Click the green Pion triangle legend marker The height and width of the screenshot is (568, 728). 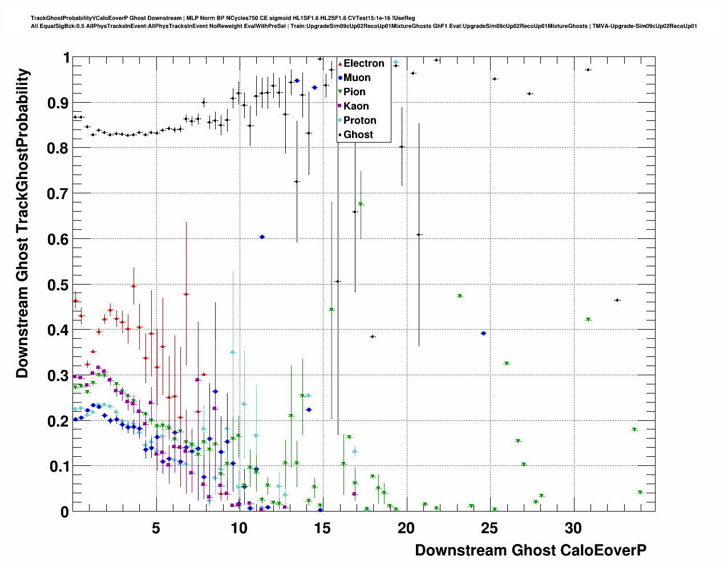(340, 92)
